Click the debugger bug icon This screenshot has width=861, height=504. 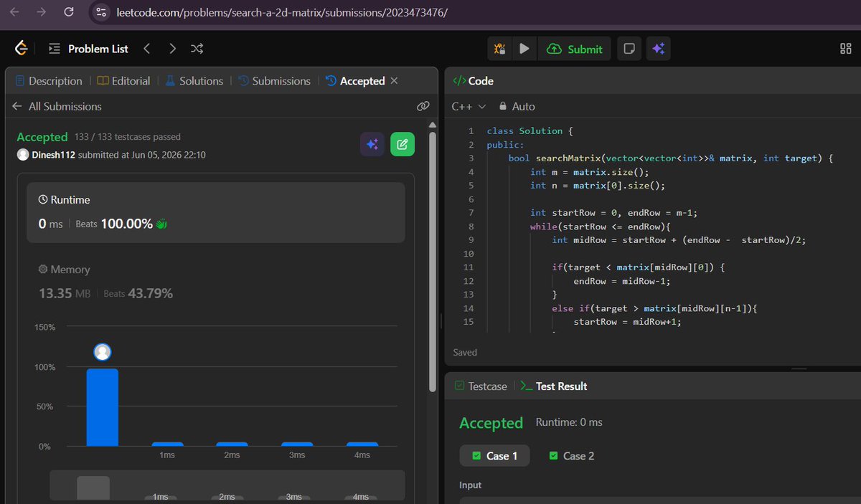tap(501, 49)
